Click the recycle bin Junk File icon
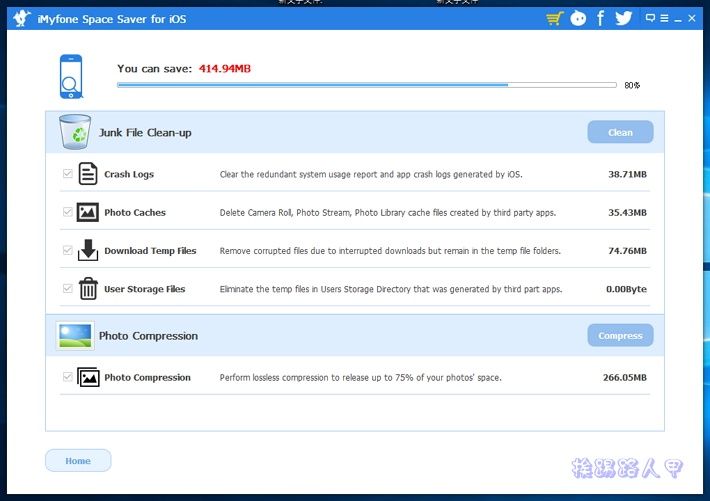Image resolution: width=710 pixels, height=501 pixels. (75, 132)
